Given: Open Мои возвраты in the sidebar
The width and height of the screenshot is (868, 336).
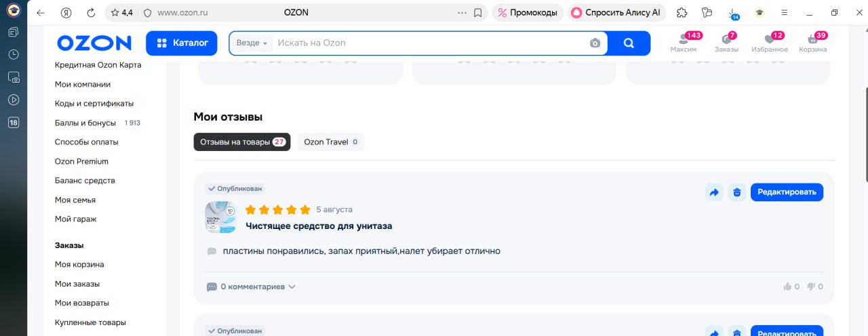Looking at the screenshot, I should pos(82,303).
